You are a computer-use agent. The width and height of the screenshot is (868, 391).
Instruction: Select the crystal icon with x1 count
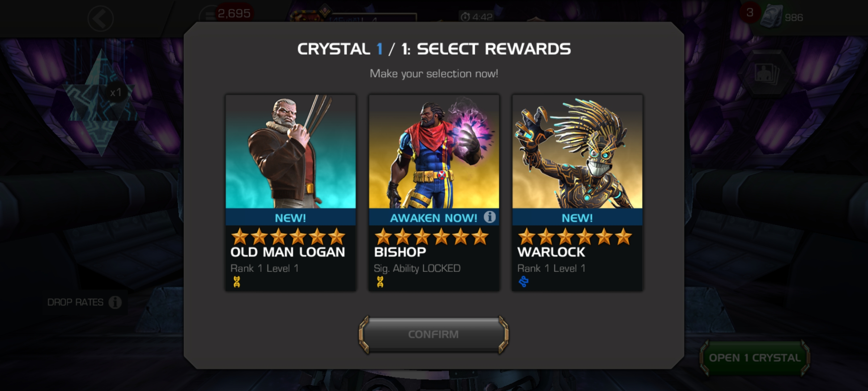(101, 102)
